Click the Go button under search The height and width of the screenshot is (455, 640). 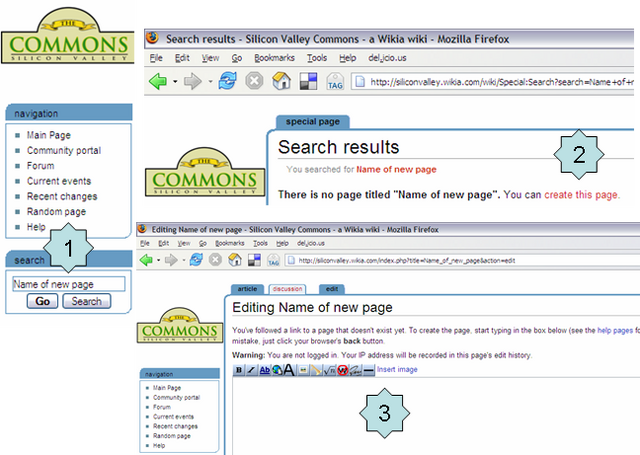[42, 301]
